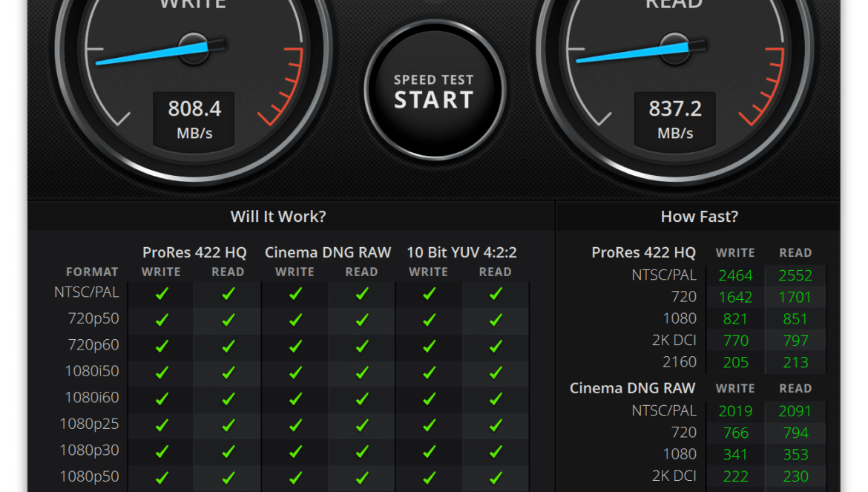868x492 pixels.
Task: Click the 10 Bit YUV write checkmark for 1080i50
Action: (x=429, y=373)
